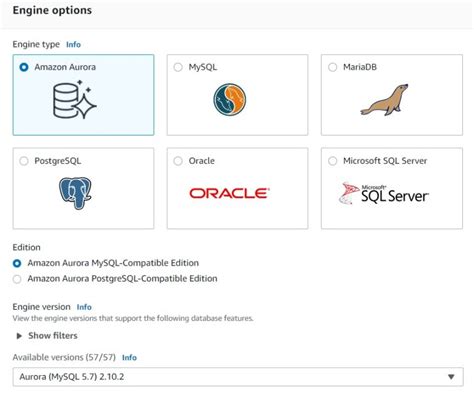The image size is (474, 398).
Task: Open Info link next to Engine type
Action: point(73,44)
